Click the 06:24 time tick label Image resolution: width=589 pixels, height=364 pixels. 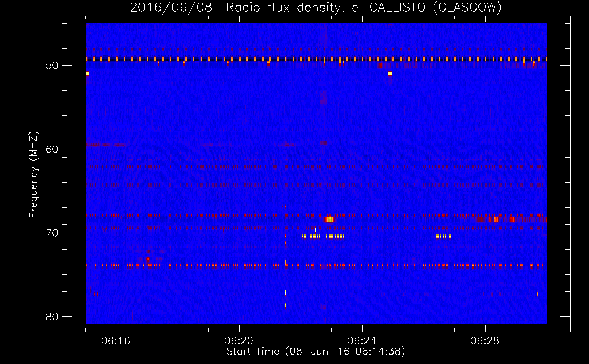[x=362, y=341]
